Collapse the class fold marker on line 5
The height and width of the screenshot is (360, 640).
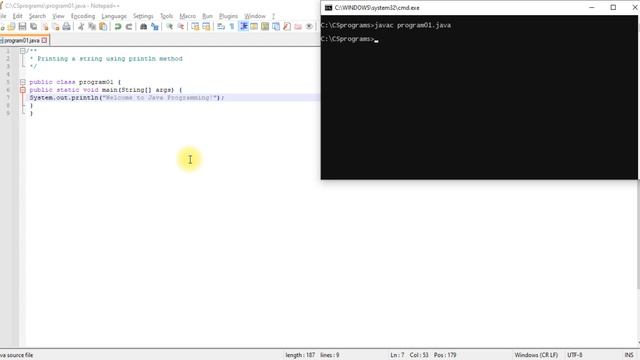coord(22,82)
